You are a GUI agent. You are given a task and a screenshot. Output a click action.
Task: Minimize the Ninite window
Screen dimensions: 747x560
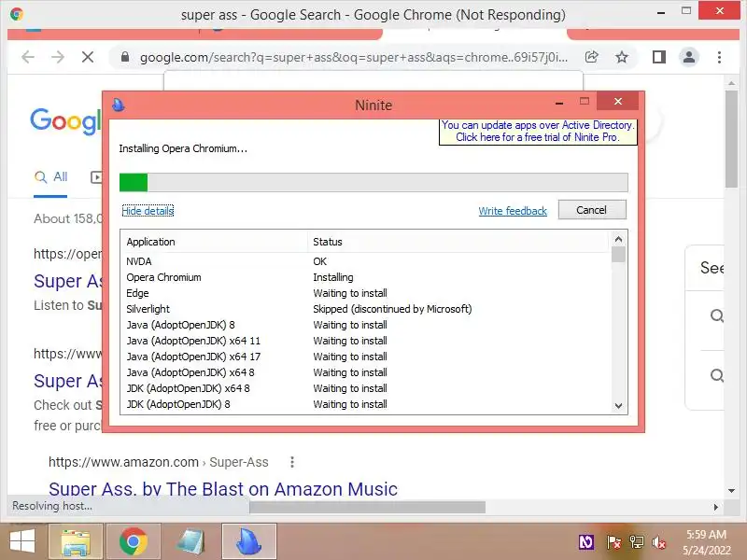pos(559,102)
